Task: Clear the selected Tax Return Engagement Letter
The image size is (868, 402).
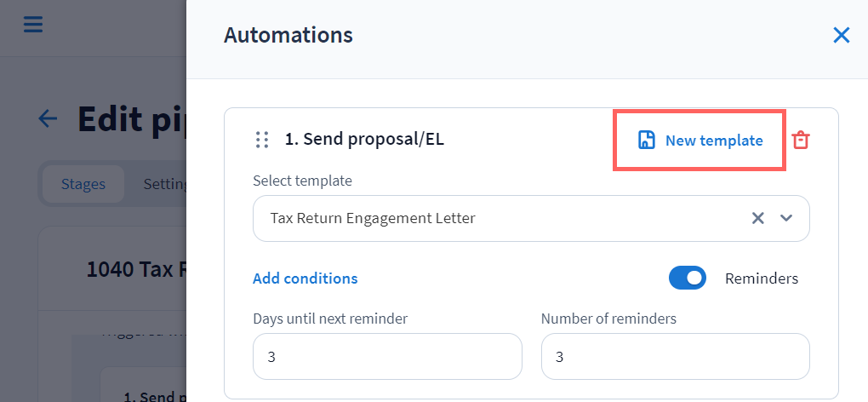Action: (757, 218)
